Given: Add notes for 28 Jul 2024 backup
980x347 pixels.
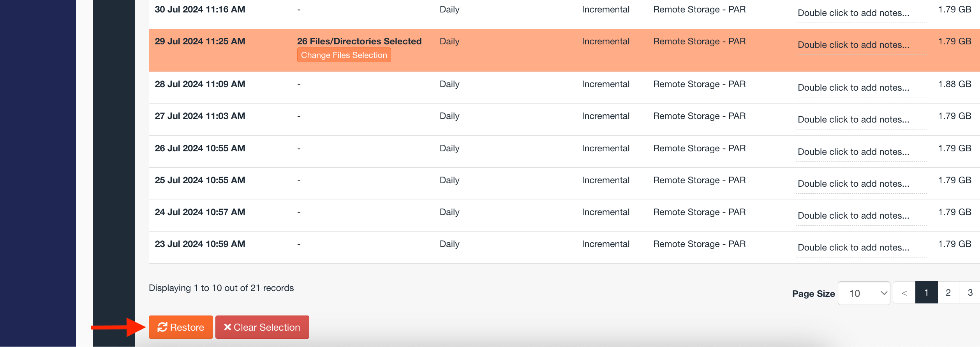Looking at the screenshot, I should [861, 88].
